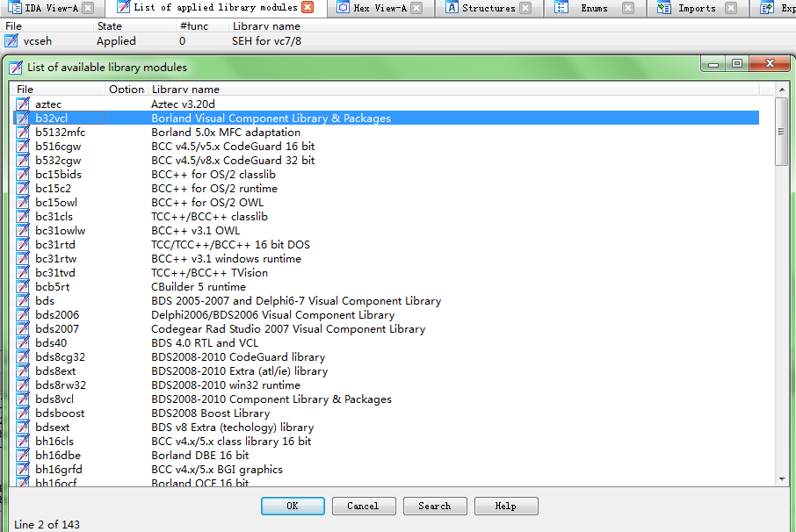Viewport: 796px width, 532px height.
Task: Click the dialog title bar icon
Action: click(16, 67)
